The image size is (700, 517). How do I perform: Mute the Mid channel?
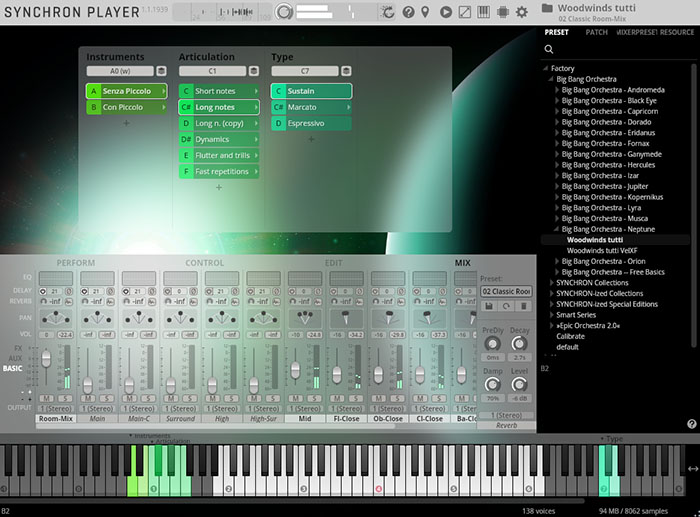[x=296, y=398]
